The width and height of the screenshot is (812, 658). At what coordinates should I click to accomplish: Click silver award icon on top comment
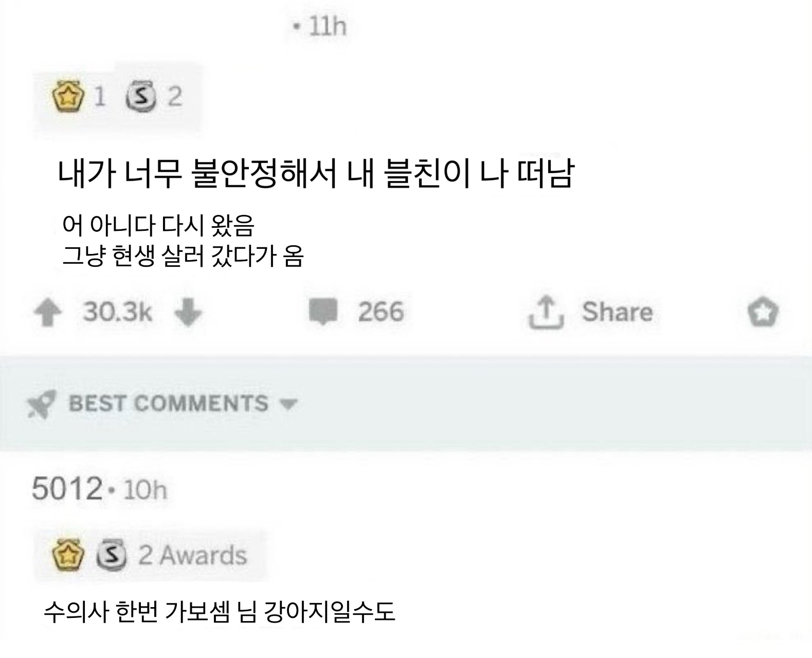coord(112,555)
